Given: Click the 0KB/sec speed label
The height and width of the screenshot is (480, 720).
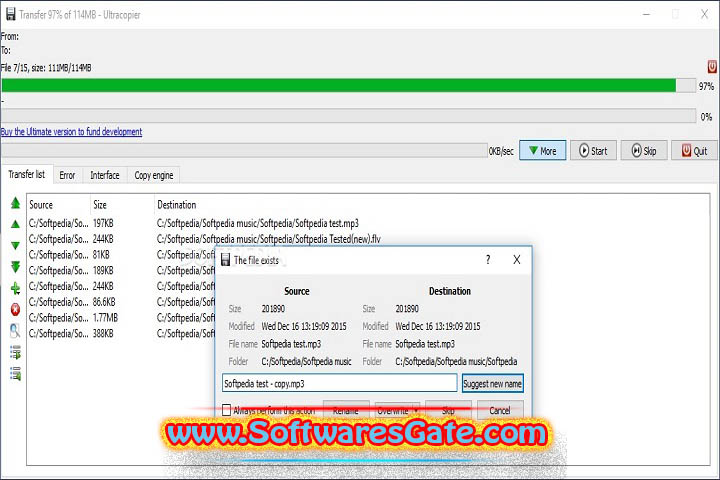Looking at the screenshot, I should [501, 151].
